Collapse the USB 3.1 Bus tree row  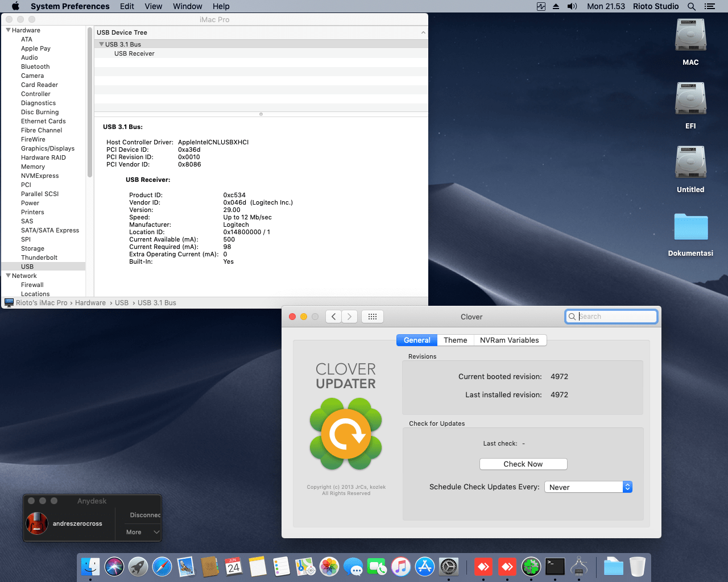click(102, 44)
